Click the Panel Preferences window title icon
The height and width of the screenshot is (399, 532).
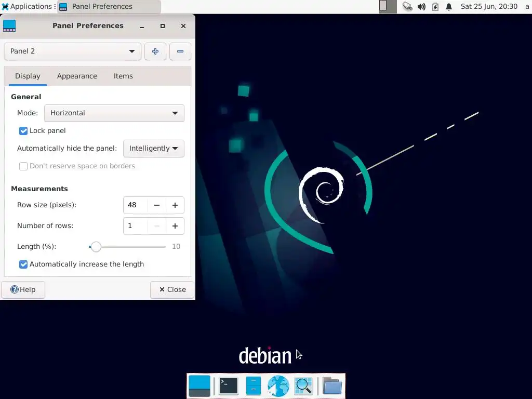point(9,26)
